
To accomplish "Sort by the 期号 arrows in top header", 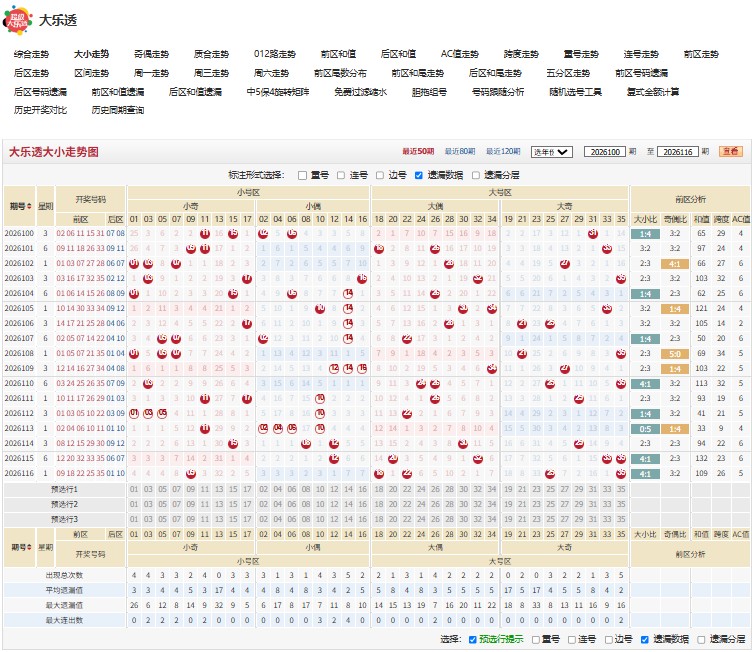I will tap(29, 206).
